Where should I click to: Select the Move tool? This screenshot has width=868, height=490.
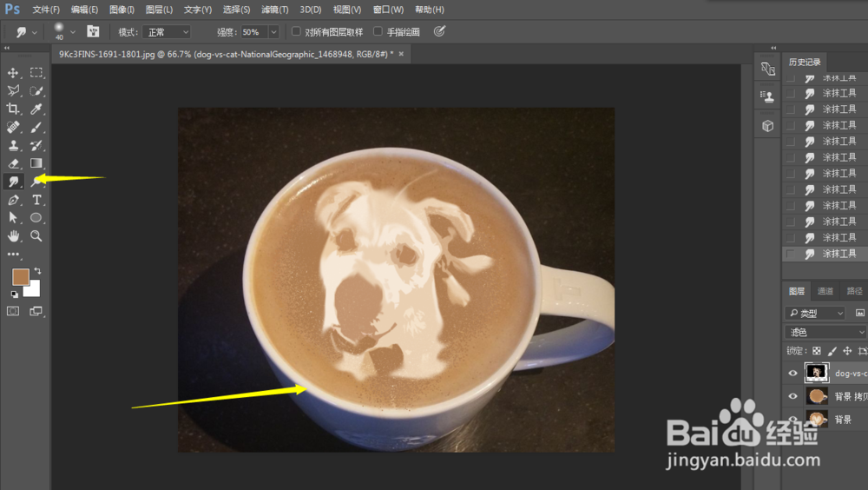(13, 73)
